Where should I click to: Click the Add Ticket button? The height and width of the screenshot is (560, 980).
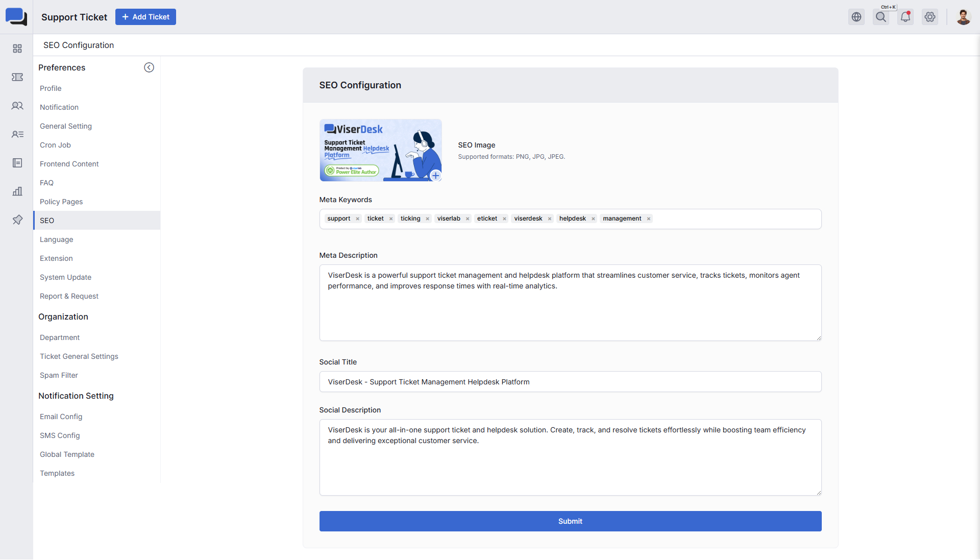click(x=145, y=17)
